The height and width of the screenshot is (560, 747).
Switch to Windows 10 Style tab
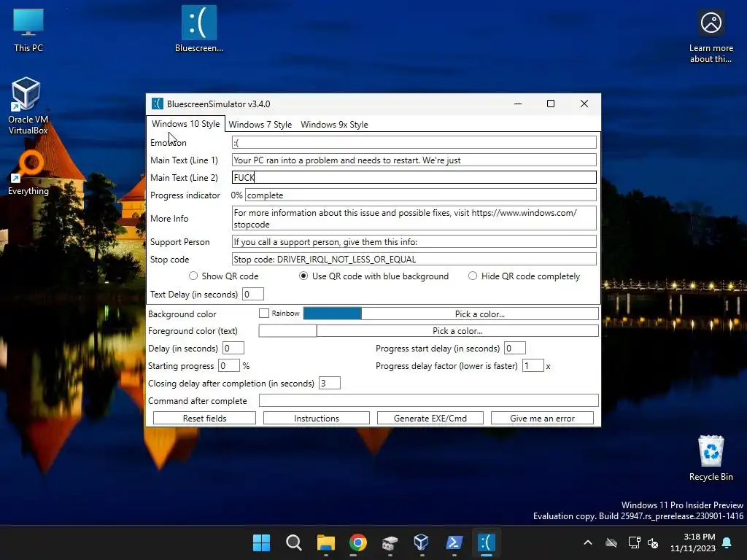click(x=185, y=124)
